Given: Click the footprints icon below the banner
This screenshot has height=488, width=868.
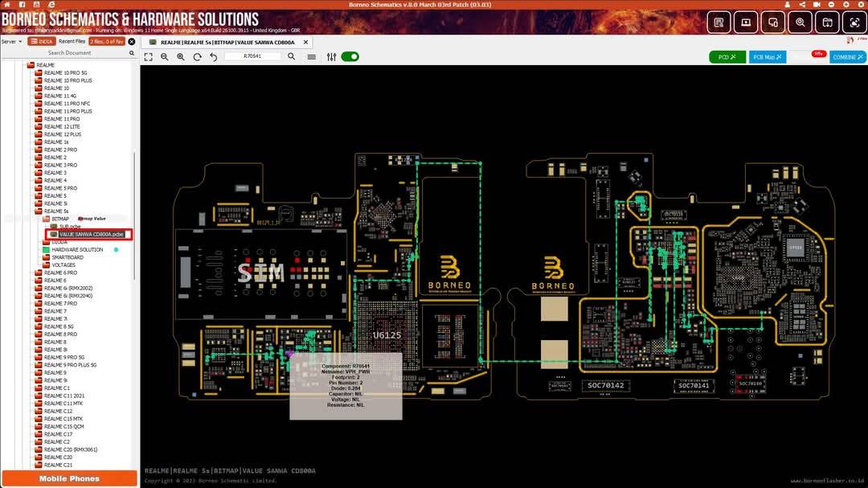Looking at the screenshot, I should click(850, 40).
